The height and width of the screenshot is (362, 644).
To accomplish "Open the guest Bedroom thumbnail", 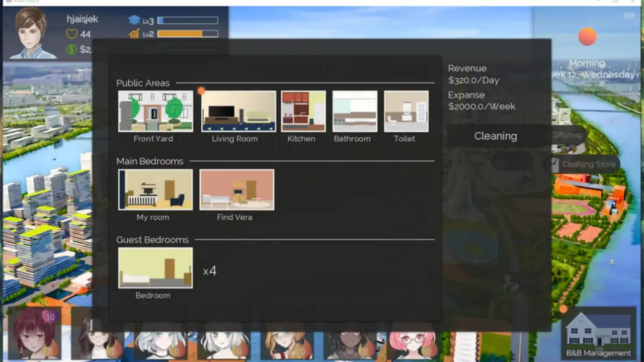I will tap(155, 268).
